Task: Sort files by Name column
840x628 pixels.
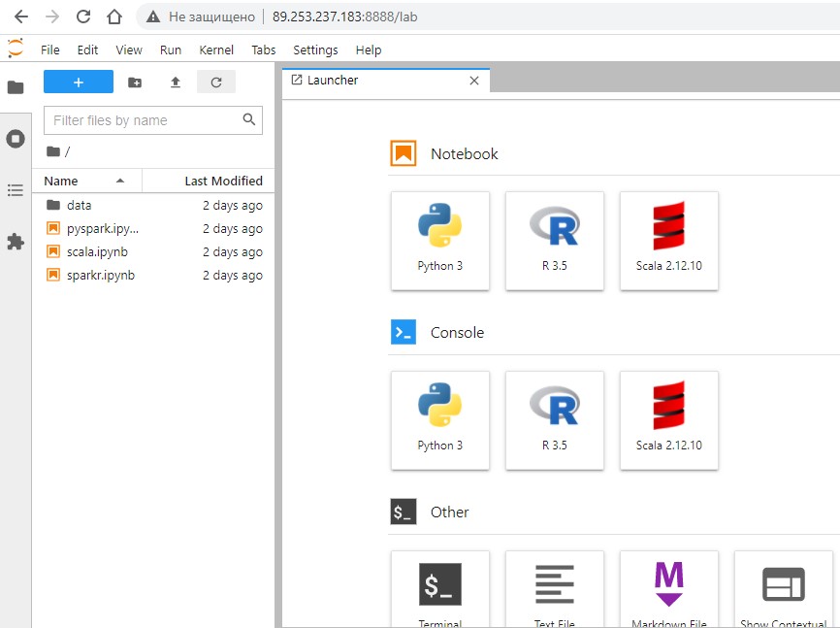Action: [x=86, y=181]
